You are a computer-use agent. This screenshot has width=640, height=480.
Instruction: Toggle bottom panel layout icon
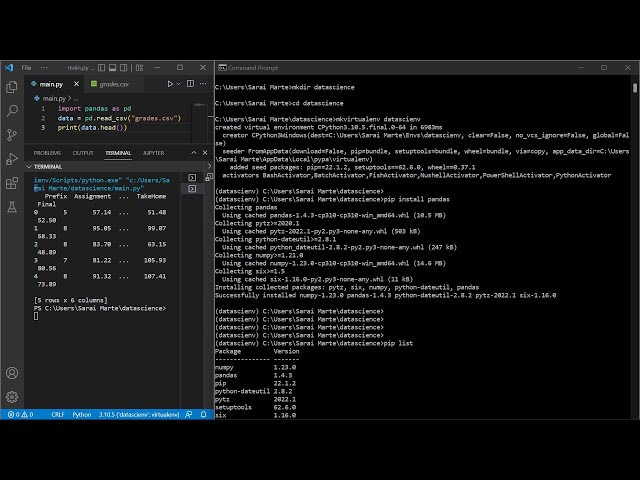112,68
